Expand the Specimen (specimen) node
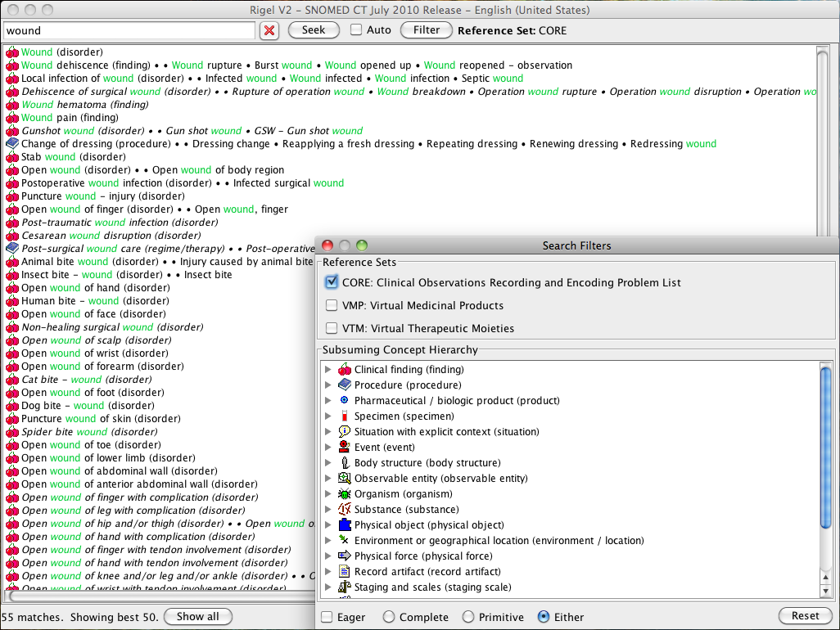840x630 pixels. [x=327, y=416]
